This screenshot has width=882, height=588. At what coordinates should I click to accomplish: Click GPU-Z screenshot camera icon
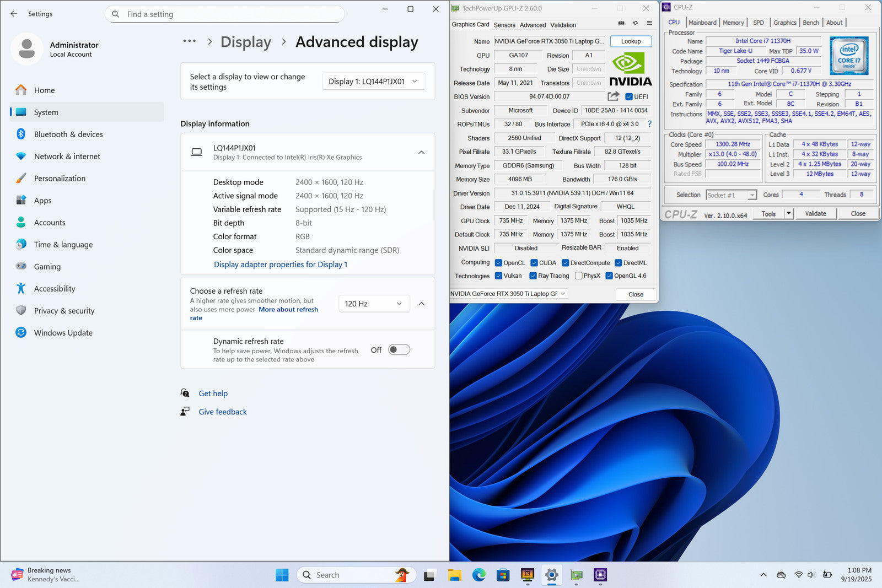pyautogui.click(x=621, y=23)
